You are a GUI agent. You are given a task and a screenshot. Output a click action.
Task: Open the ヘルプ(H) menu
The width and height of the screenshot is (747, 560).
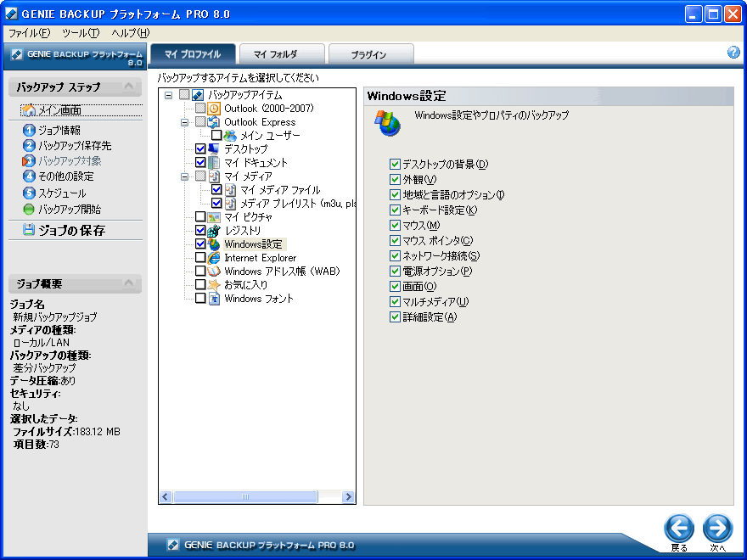[x=130, y=33]
